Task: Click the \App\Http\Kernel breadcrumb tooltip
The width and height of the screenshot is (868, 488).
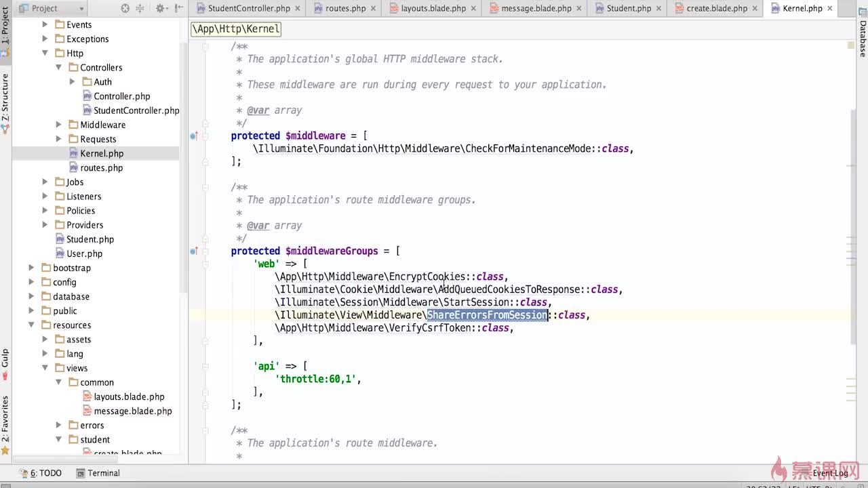Action: coord(236,29)
